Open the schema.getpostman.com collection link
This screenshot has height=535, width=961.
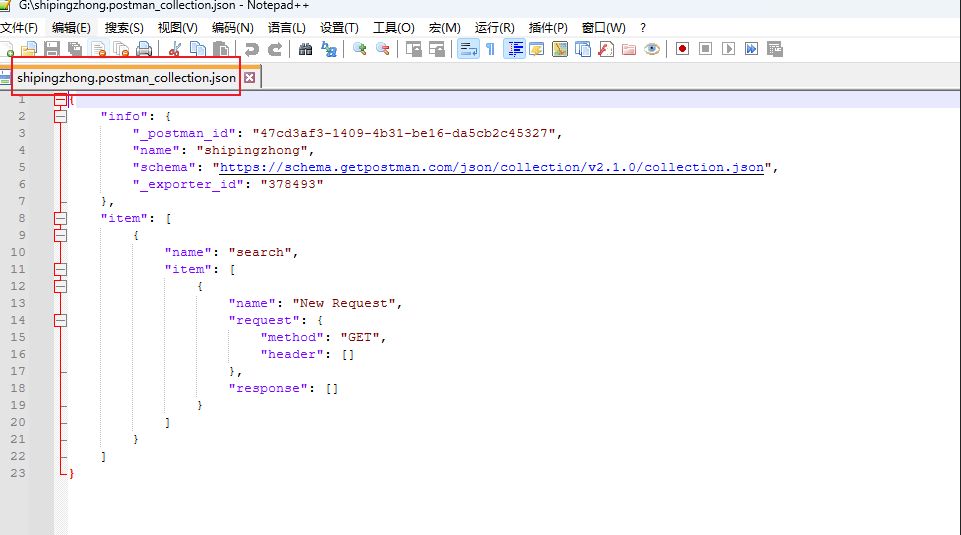click(491, 167)
